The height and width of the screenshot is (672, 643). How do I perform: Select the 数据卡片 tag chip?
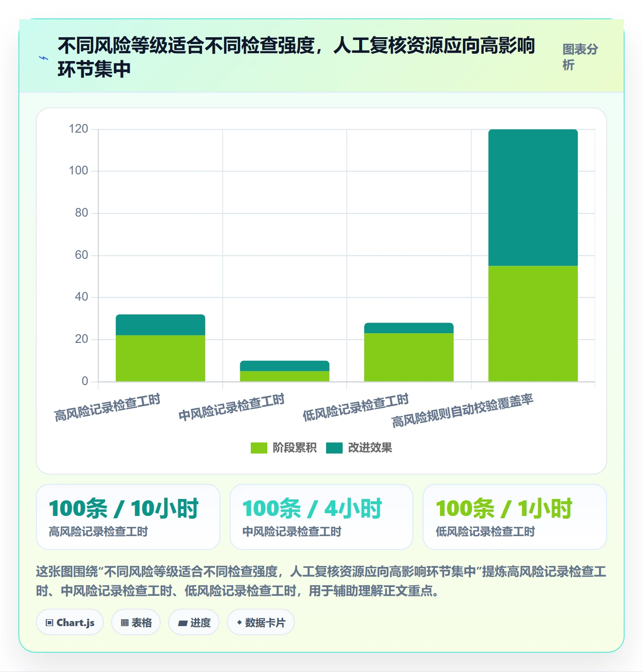pyautogui.click(x=261, y=622)
